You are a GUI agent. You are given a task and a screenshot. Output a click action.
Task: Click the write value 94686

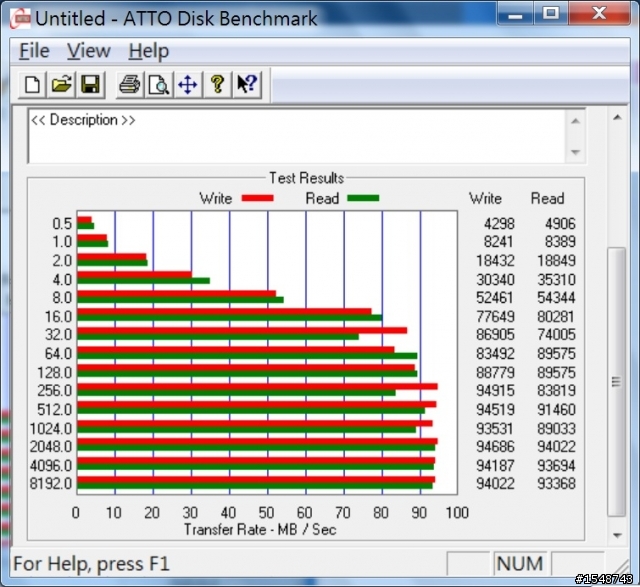(x=496, y=447)
